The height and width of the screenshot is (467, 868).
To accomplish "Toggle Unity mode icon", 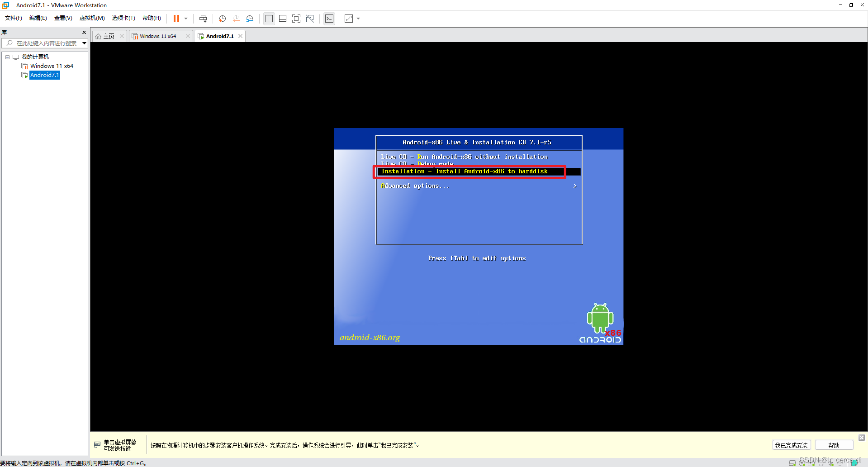I will click(x=310, y=19).
